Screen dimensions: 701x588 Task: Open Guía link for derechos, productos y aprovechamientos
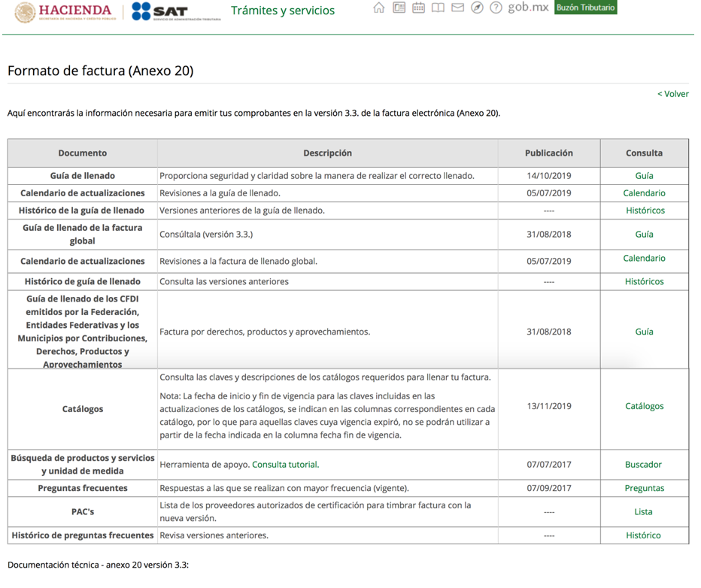pos(645,332)
